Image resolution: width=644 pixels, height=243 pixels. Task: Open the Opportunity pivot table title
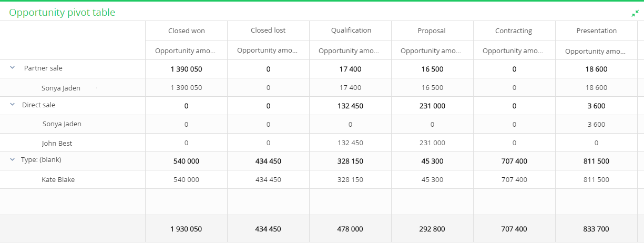tap(62, 12)
